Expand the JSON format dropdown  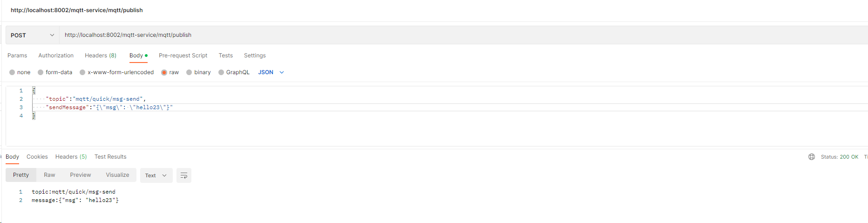[x=271, y=72]
